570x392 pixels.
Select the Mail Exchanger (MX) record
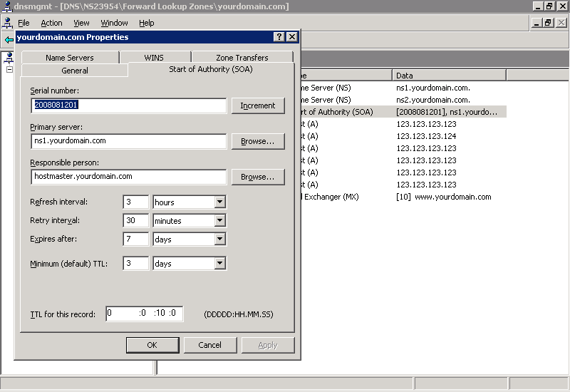pos(330,197)
